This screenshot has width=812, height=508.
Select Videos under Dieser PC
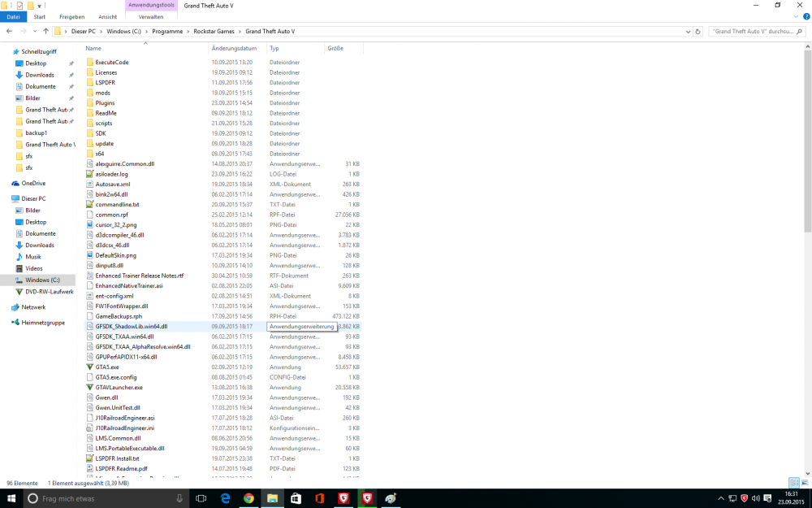tap(33, 268)
